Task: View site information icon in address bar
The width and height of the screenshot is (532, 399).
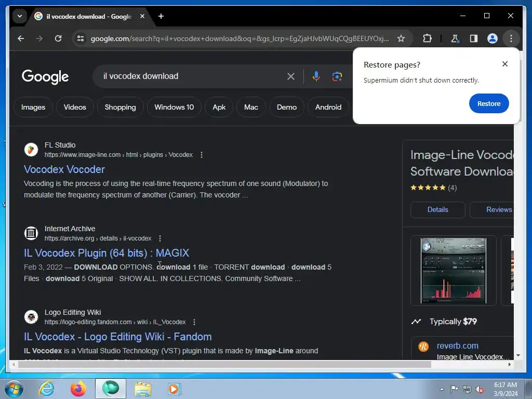Action: tap(81, 38)
